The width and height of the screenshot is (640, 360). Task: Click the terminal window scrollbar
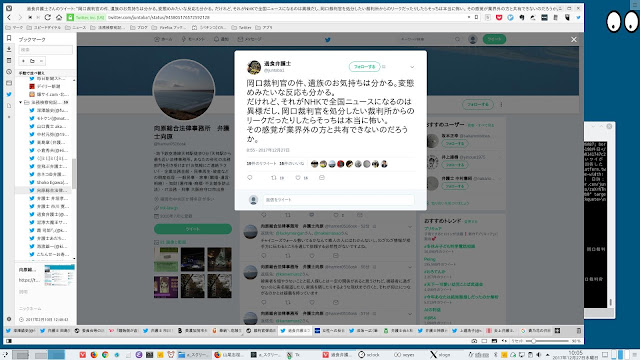tap(611, 302)
